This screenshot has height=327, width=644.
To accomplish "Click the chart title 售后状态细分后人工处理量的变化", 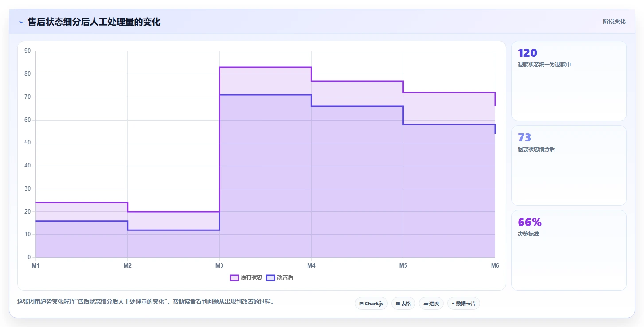I will pyautogui.click(x=94, y=22).
